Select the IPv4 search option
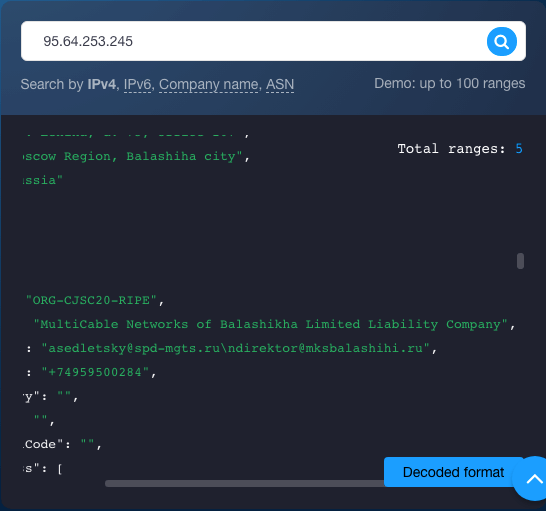The width and height of the screenshot is (546, 511). (x=101, y=84)
